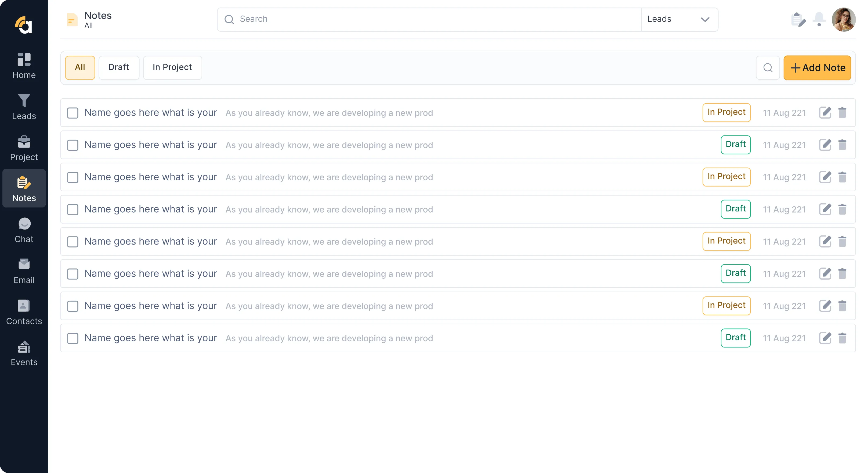
Task: Open Contacts in the sidebar
Action: tap(24, 312)
